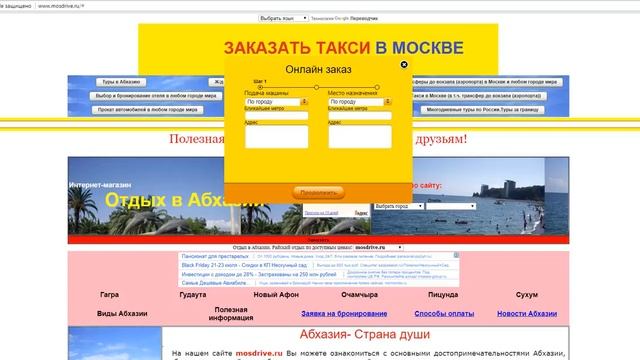This screenshot has width=640, height=360.
Task: Click the mosdrive.ru link in article text
Action: pos(259,353)
